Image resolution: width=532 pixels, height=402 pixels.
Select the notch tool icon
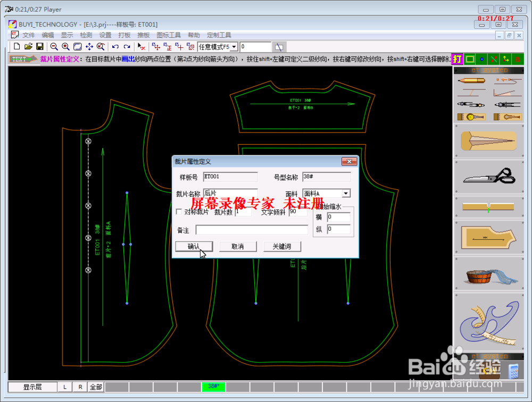tap(488, 207)
